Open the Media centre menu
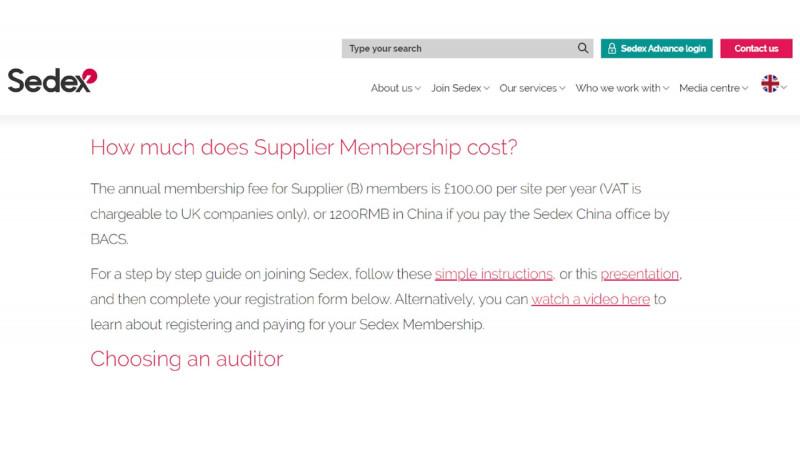The height and width of the screenshot is (462, 800). tap(709, 88)
